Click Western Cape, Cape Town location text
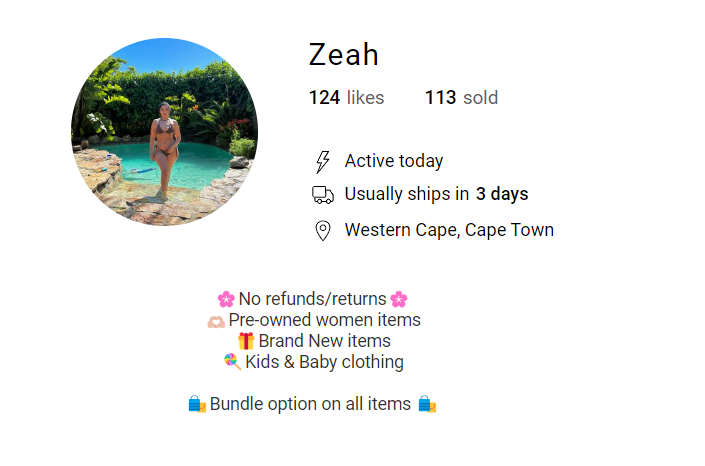 point(449,230)
